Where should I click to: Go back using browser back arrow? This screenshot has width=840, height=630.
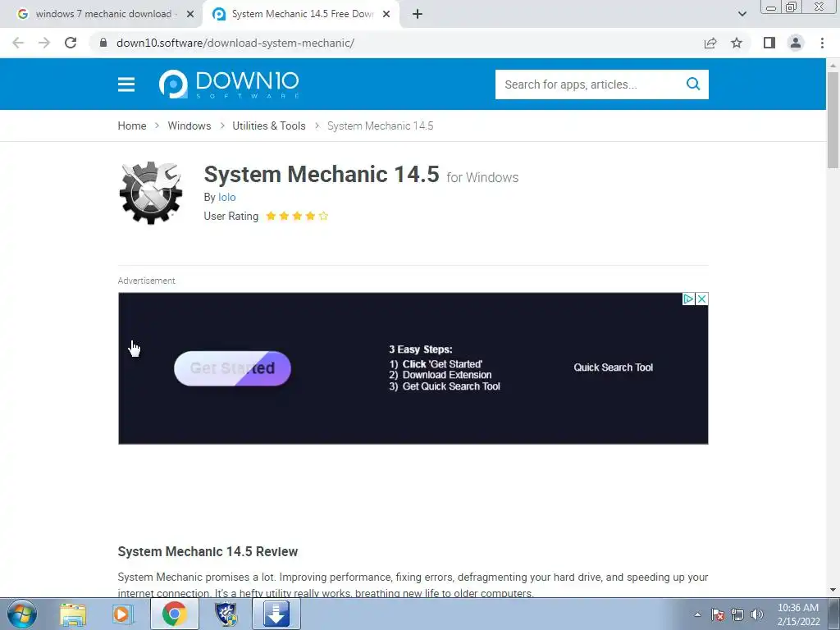[x=18, y=43]
